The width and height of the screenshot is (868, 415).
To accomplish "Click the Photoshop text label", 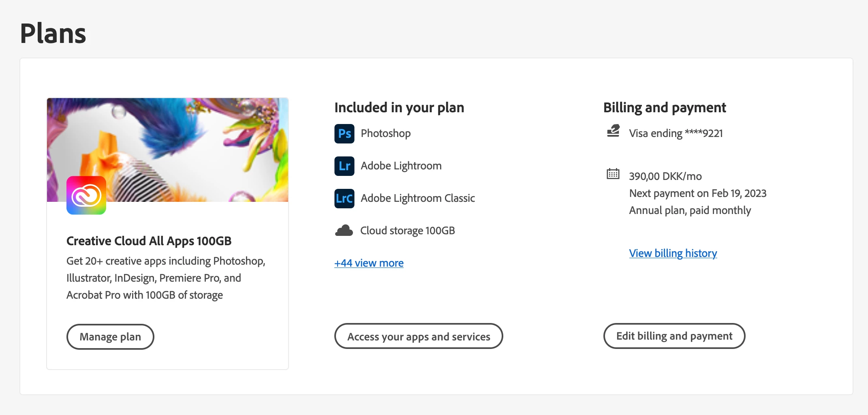I will (x=386, y=133).
